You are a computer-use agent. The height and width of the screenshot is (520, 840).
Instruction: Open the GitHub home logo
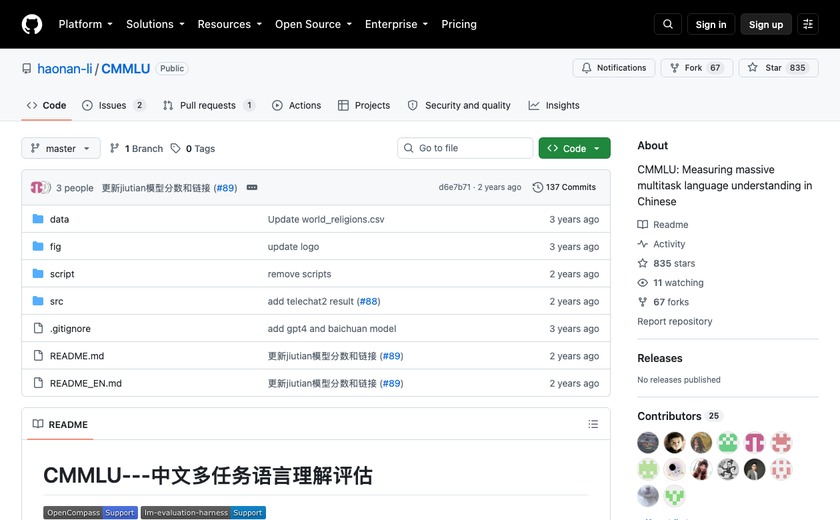[32, 24]
